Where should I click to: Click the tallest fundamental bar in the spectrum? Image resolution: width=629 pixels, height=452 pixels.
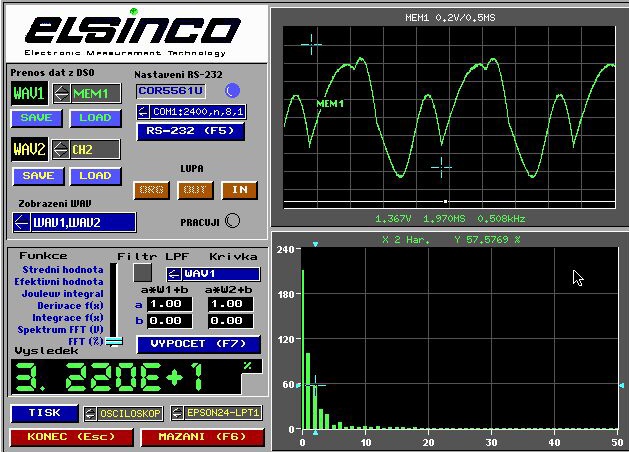303,349
